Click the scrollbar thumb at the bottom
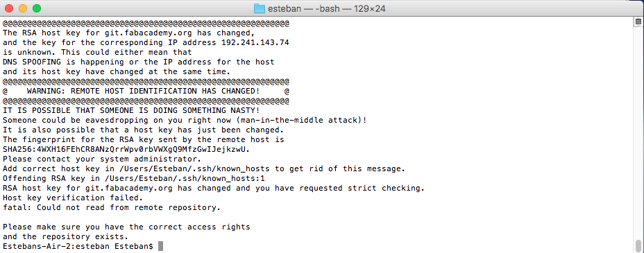Image resolution: width=644 pixels, height=253 pixels. (638, 245)
